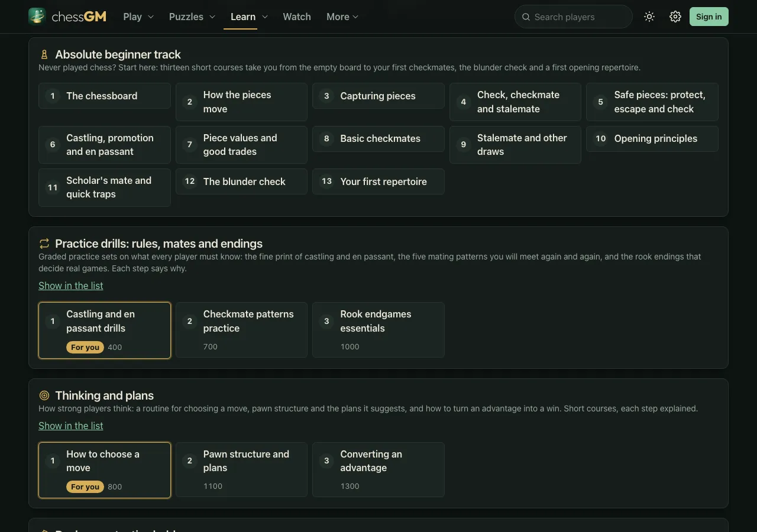Click the Thinking and plans heading
Viewport: 757px width, 532px height.
(104, 395)
